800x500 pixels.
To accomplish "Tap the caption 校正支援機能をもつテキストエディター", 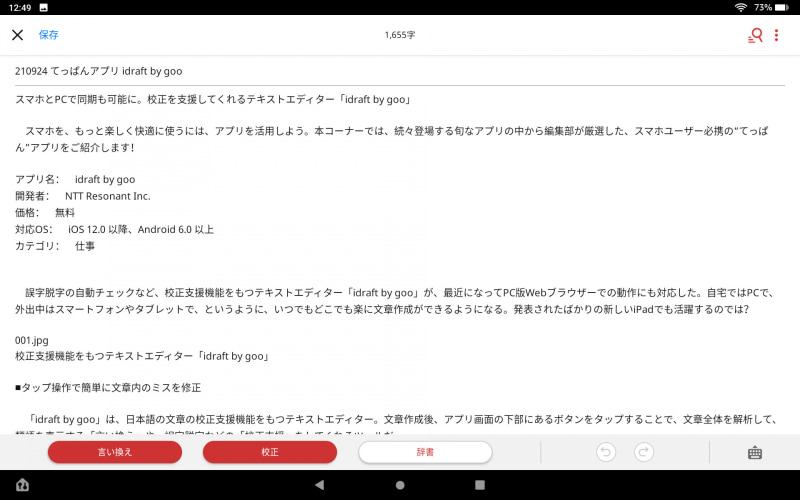I will (142, 356).
